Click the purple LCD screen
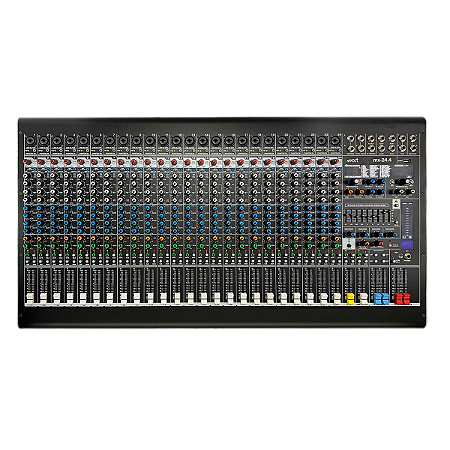The height and width of the screenshot is (450, 450). (407, 245)
